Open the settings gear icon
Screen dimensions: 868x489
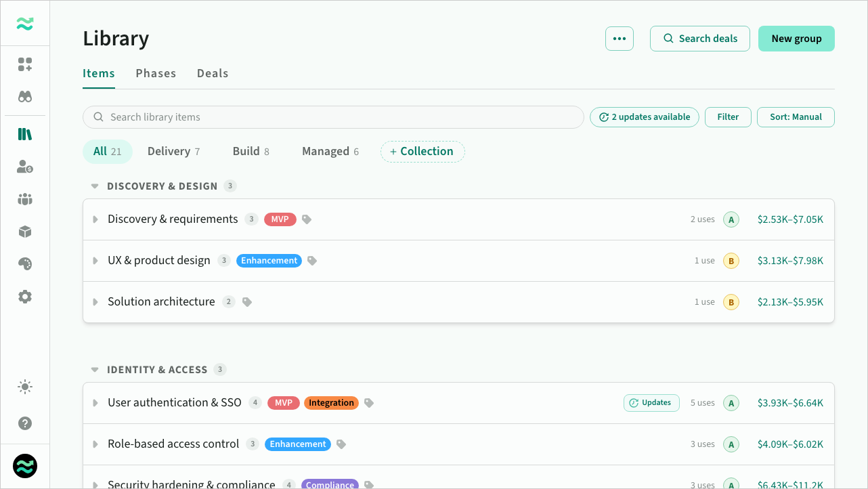25,297
